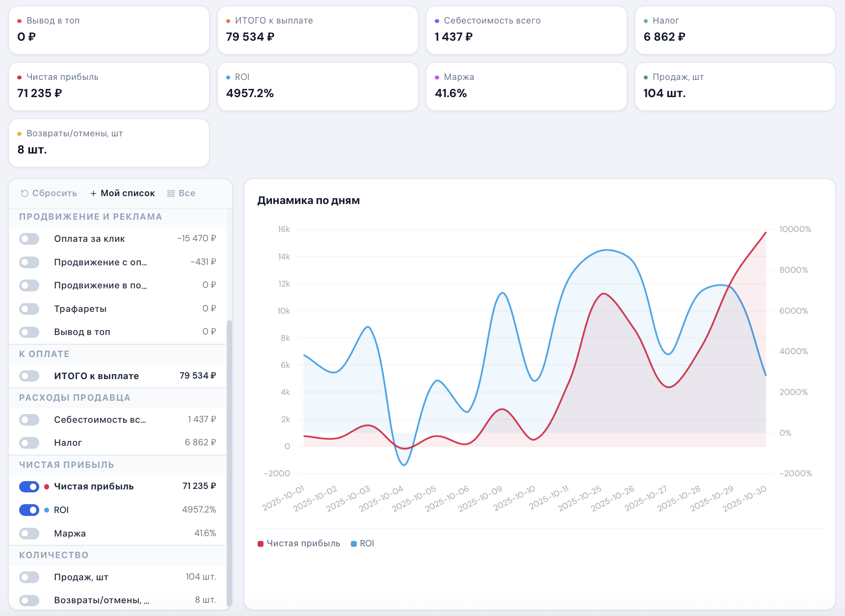The width and height of the screenshot is (845, 616).
Task: Click the blue ROI chart legend entry
Action: (363, 543)
